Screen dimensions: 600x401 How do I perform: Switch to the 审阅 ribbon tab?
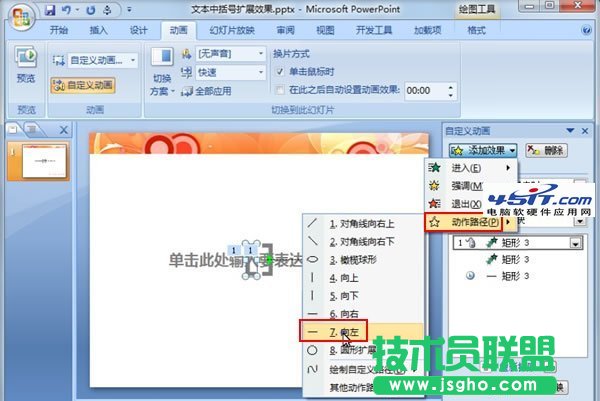click(286, 30)
